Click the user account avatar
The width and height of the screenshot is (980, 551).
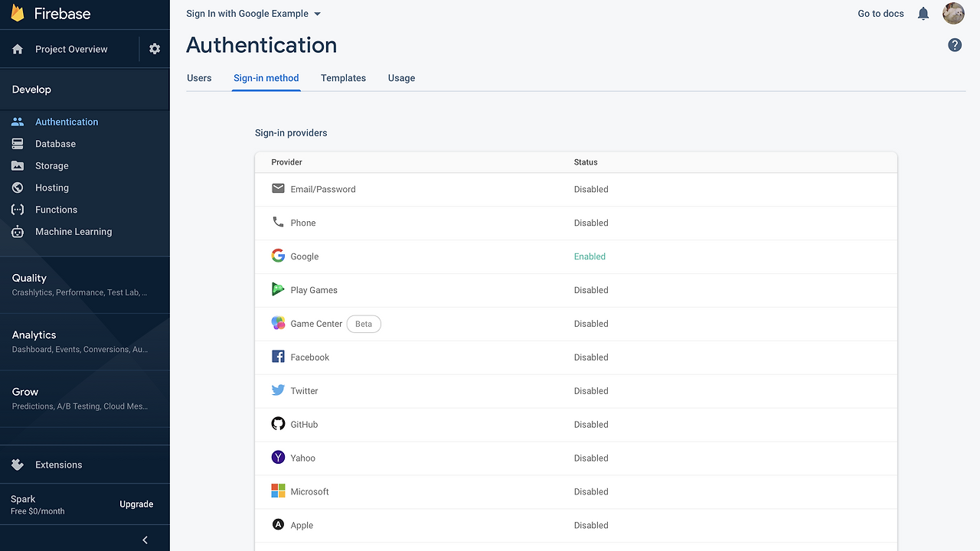coord(953,14)
